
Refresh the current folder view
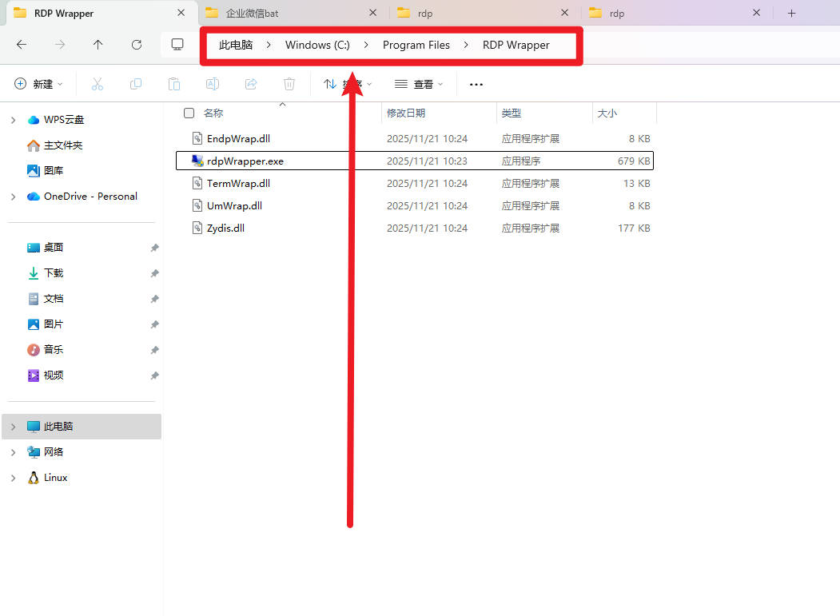pyautogui.click(x=137, y=45)
